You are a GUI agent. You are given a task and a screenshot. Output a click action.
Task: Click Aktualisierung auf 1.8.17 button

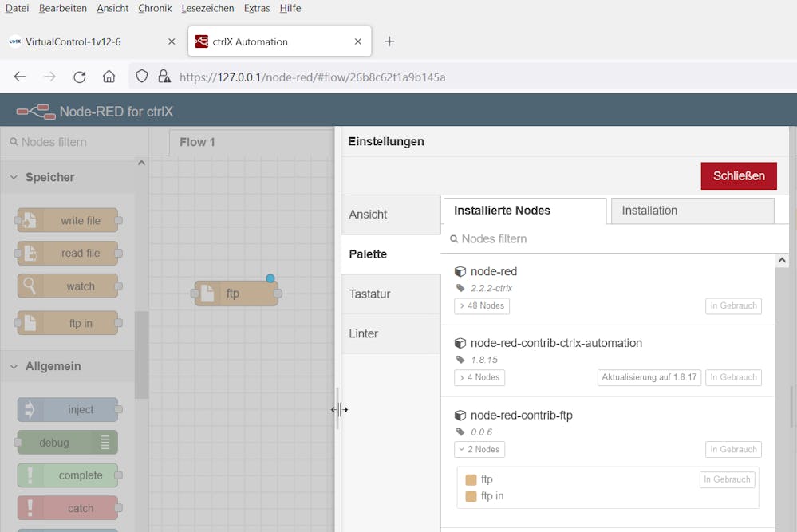pos(649,377)
